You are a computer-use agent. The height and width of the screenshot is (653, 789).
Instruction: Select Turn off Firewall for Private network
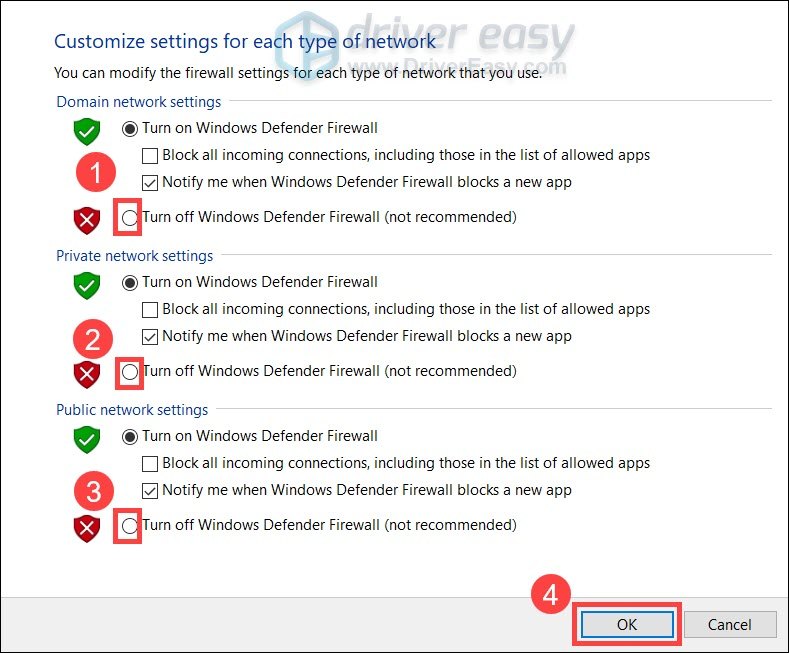129,372
